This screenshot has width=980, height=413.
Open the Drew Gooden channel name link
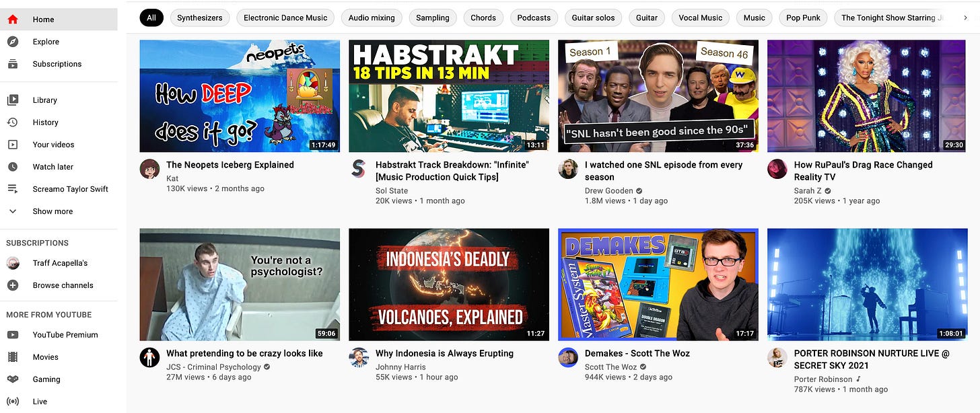point(609,191)
